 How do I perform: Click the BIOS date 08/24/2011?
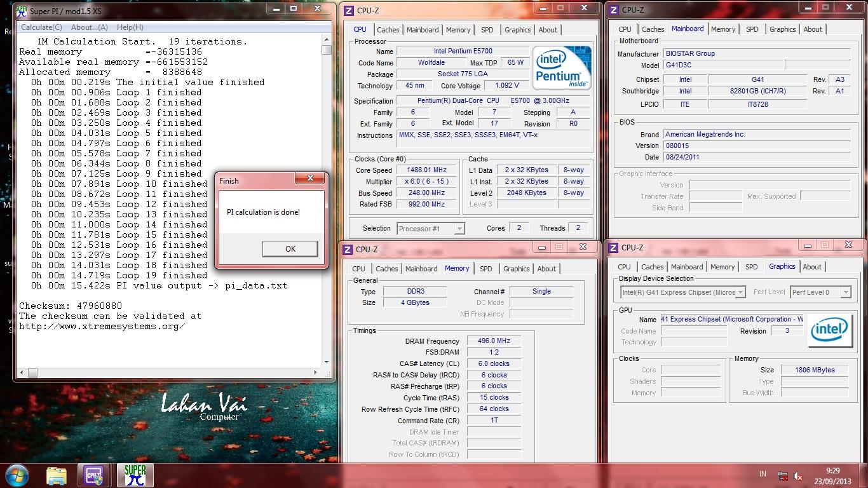click(x=757, y=158)
